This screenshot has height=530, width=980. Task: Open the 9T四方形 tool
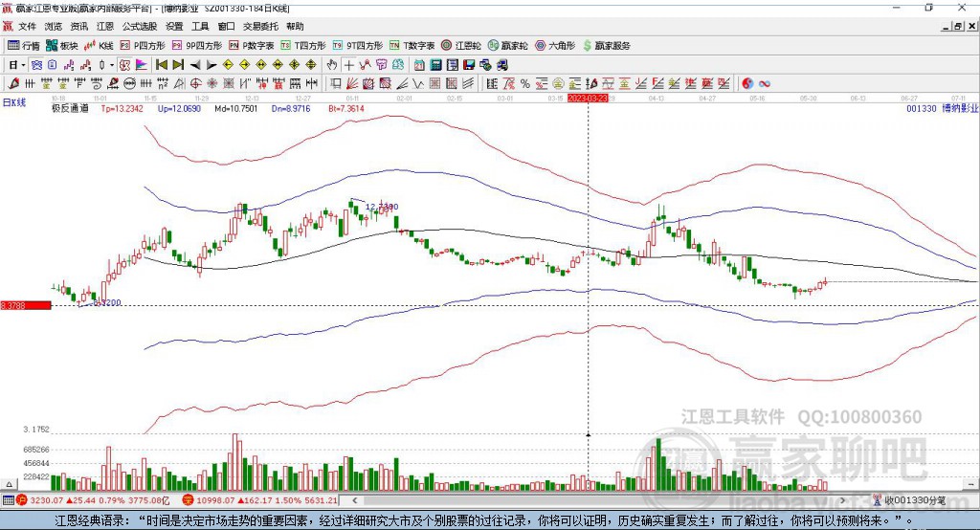click(x=358, y=46)
